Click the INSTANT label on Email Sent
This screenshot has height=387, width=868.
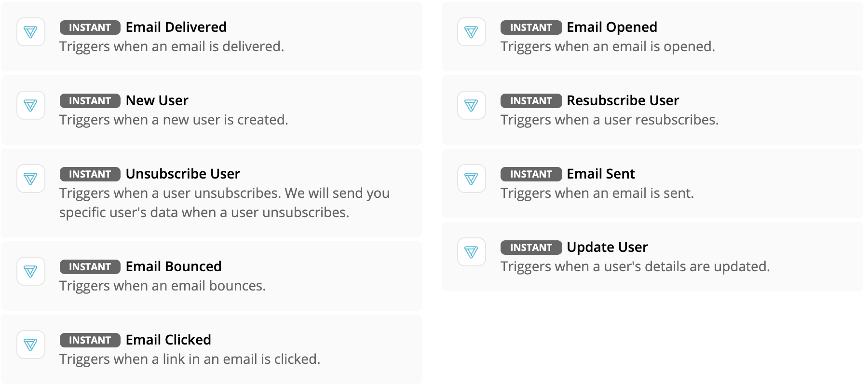[530, 174]
